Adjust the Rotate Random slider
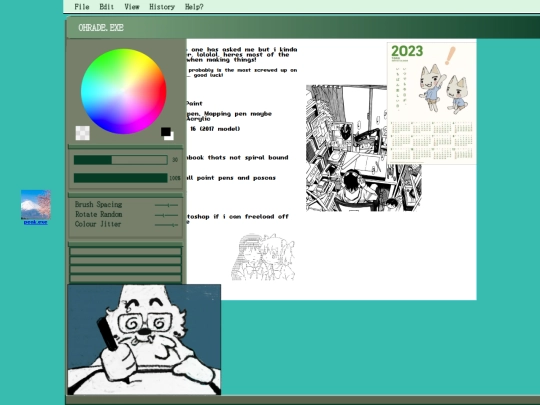Screen dimensions: 540x405 [166, 215]
